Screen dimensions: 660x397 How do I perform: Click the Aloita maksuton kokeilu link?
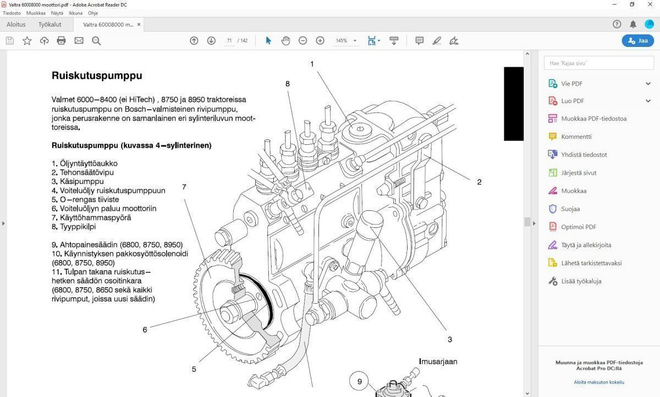[599, 382]
